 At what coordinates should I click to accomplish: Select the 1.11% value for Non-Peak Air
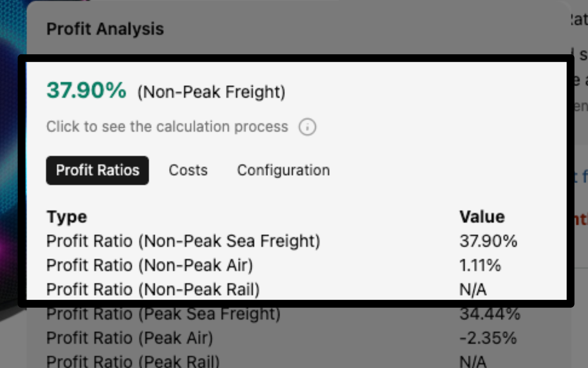[x=481, y=265]
